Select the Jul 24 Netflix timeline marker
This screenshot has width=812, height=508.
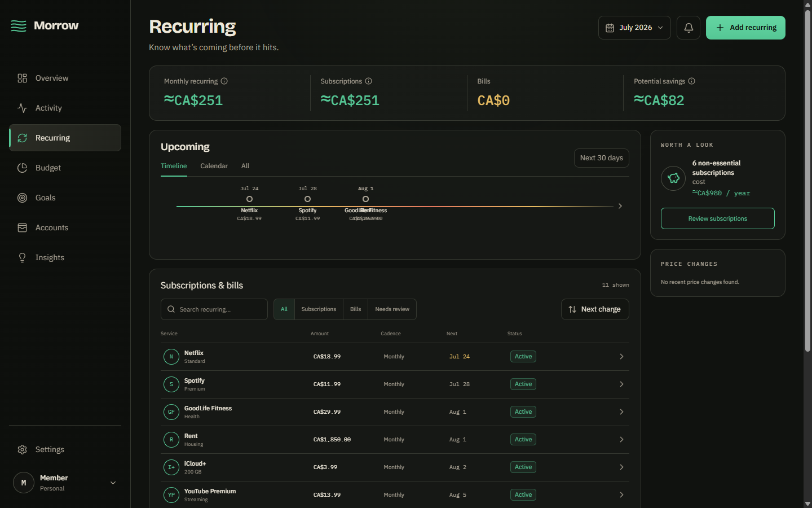(249, 199)
